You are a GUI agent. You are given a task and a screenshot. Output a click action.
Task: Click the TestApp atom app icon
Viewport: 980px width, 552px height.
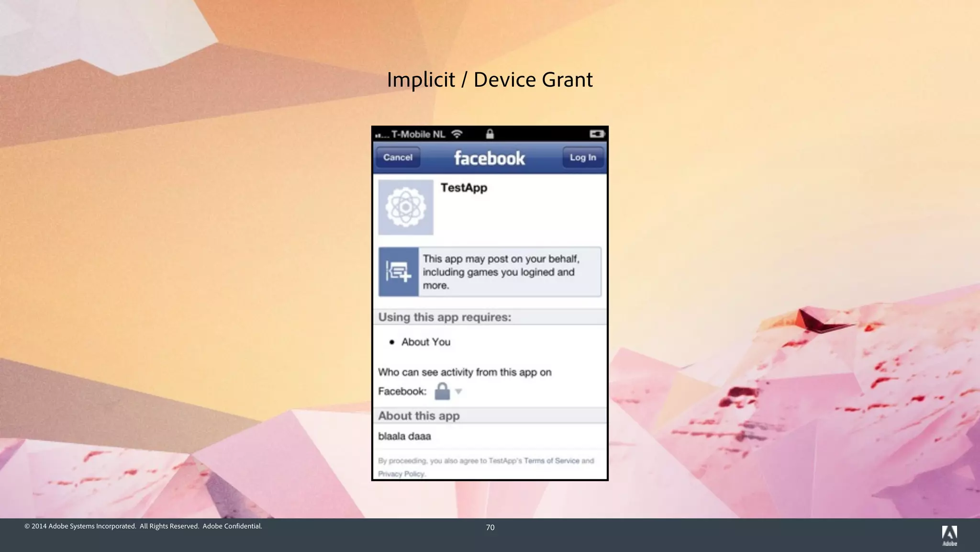point(406,207)
